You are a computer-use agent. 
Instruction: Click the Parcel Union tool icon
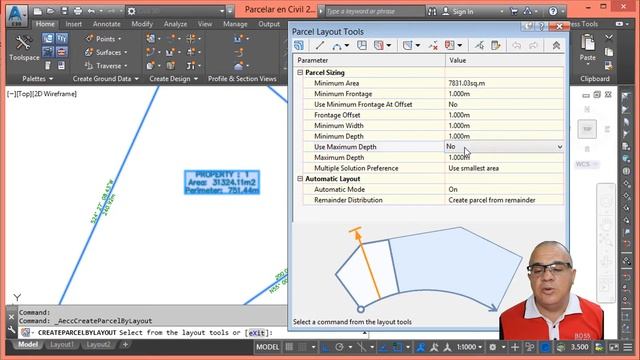449,45
